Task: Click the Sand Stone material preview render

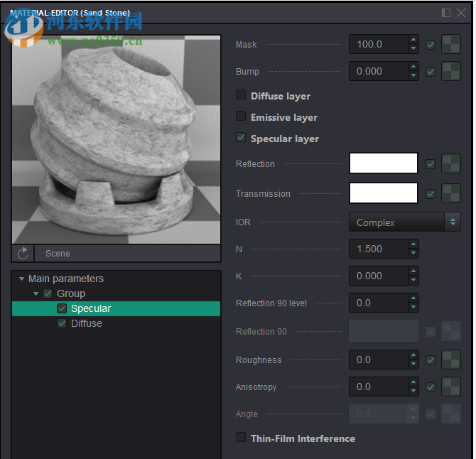Action: click(116, 140)
